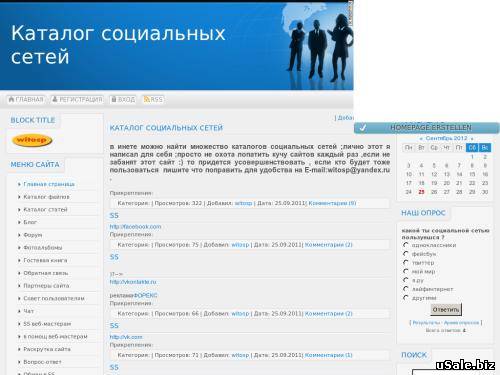
Task: View poll Результаты link
Action: (427, 323)
